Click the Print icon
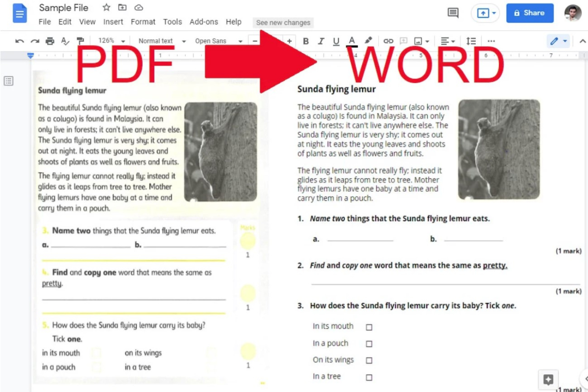 [x=50, y=41]
